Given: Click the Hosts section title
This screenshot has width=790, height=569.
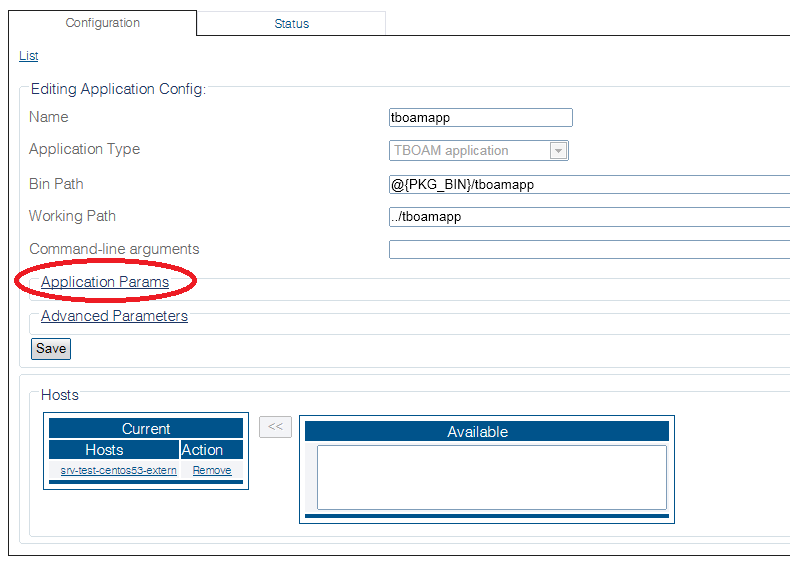Looking at the screenshot, I should click(60, 395).
